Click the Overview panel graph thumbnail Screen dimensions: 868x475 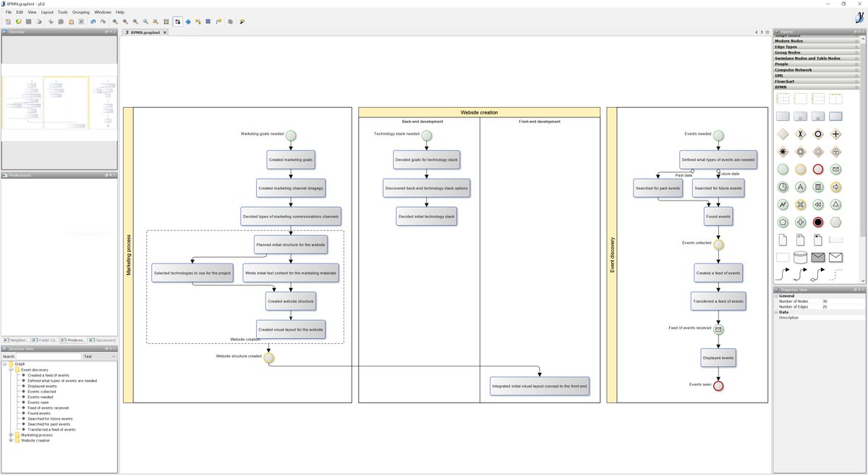tap(59, 102)
